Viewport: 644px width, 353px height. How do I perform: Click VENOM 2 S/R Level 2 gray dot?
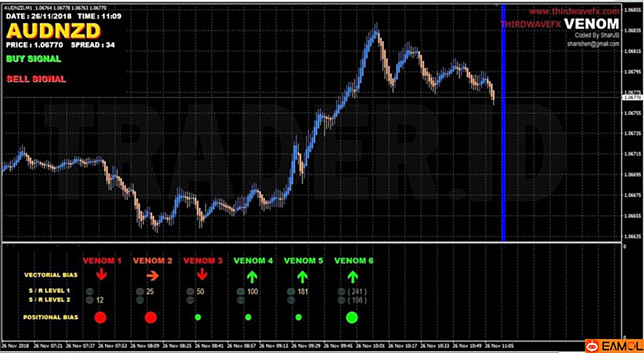pyautogui.click(x=140, y=300)
